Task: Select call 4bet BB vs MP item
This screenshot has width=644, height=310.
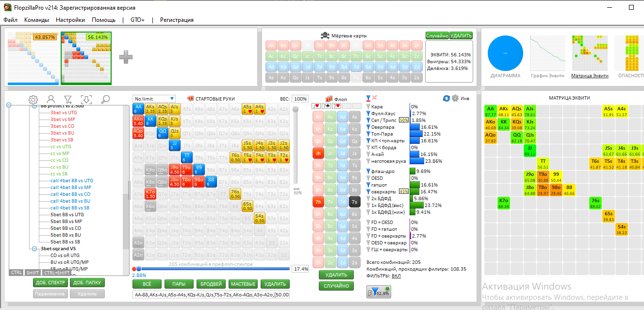Action: pos(71,187)
